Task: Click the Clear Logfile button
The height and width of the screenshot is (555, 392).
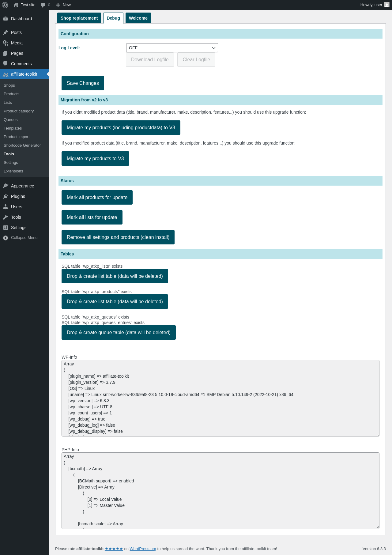Action: click(x=196, y=60)
